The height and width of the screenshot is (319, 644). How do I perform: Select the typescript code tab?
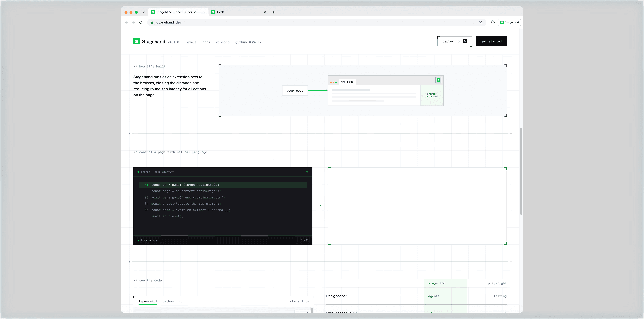coord(148,301)
